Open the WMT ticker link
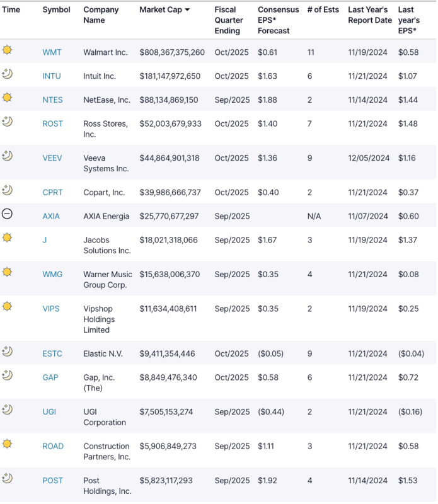This screenshot has width=438, height=504. [x=52, y=52]
